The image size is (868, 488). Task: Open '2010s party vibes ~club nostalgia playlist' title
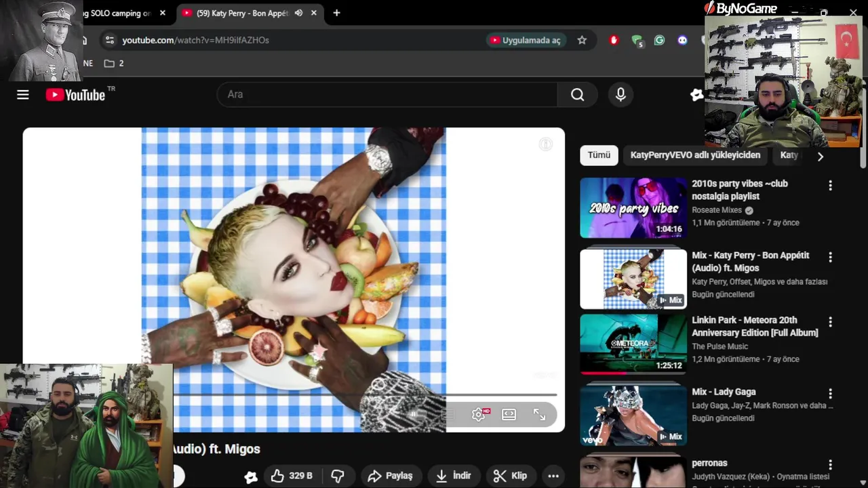point(740,190)
